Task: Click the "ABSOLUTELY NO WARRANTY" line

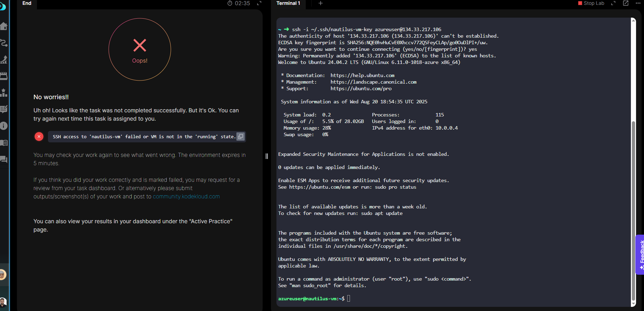Action: (x=372, y=259)
